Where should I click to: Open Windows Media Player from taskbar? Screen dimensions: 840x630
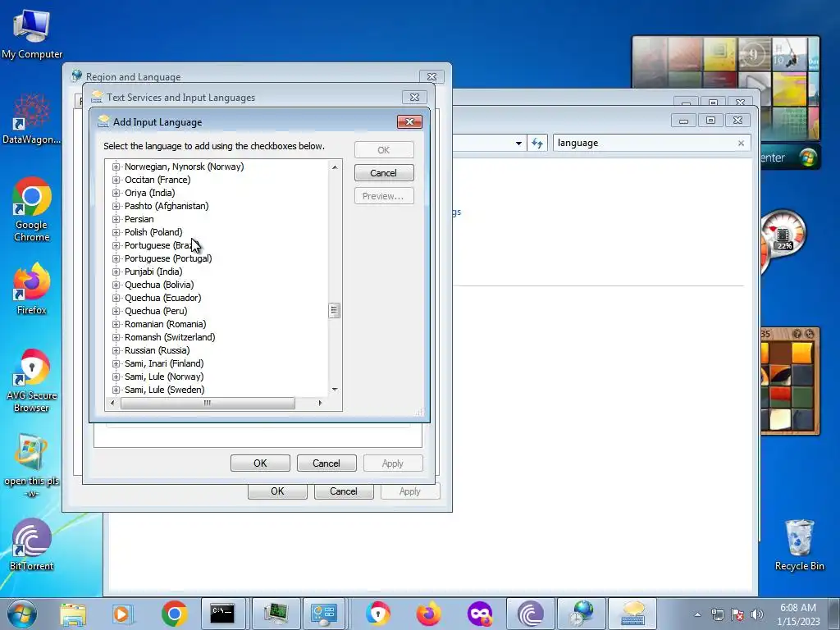click(122, 614)
